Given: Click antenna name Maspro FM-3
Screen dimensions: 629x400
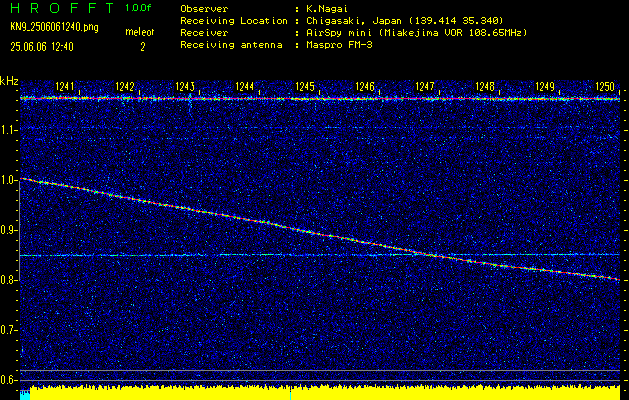Looking at the screenshot, I should coord(339,45).
